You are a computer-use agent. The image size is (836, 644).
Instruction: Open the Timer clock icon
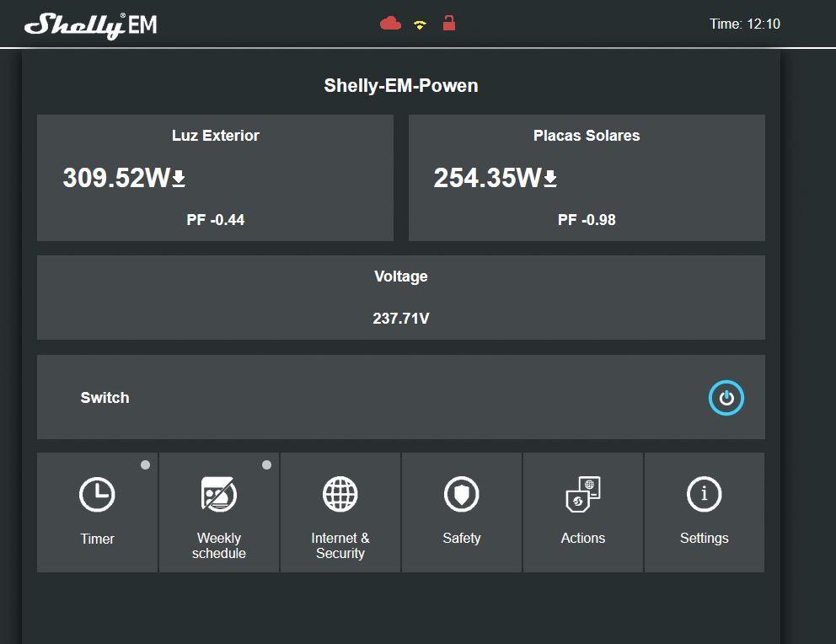tap(97, 495)
